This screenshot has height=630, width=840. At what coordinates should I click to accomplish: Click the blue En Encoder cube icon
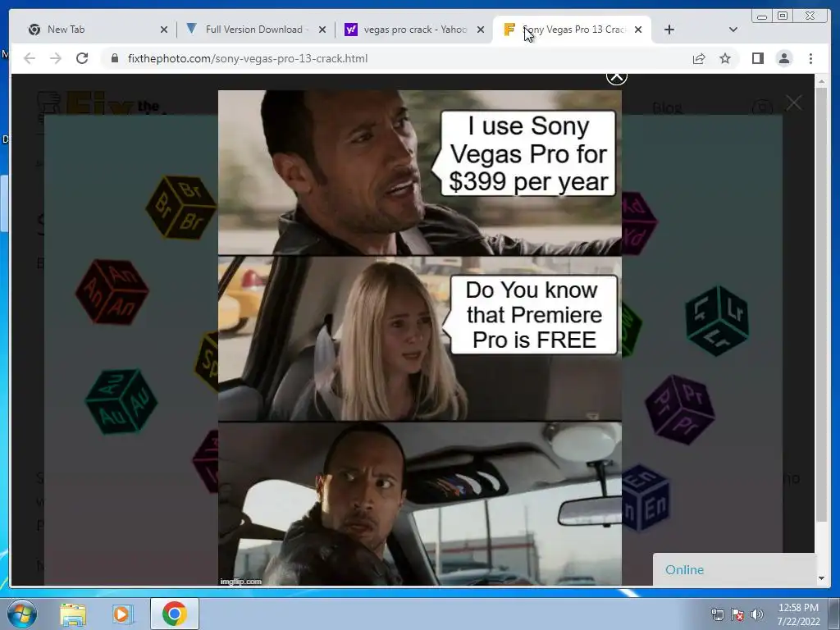point(646,498)
